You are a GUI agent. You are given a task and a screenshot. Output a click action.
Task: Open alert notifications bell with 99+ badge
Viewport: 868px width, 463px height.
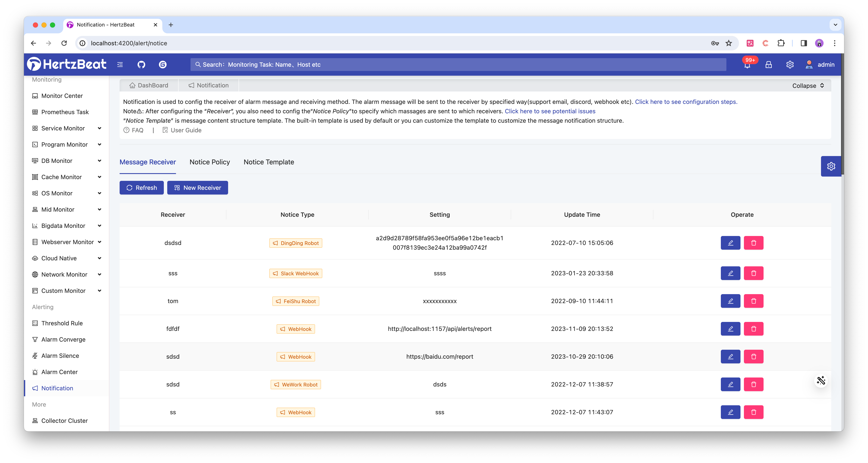(x=747, y=65)
